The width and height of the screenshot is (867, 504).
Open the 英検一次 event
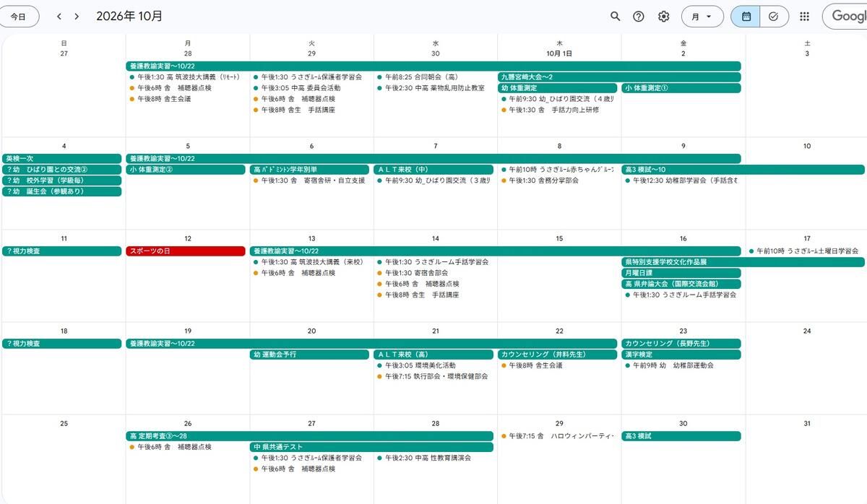point(61,159)
